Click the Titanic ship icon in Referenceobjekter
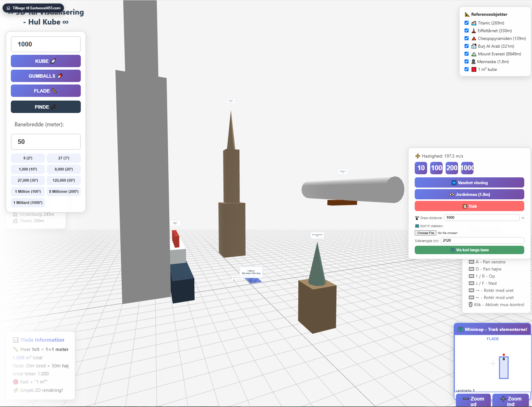This screenshot has width=532, height=407. point(474,23)
